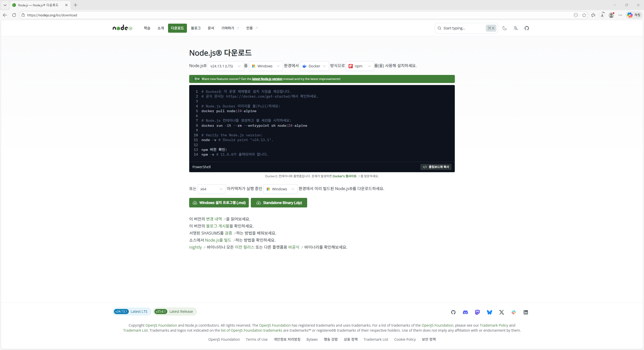Screen dimensions: 644x350
Task: Click the Node.js logo in header
Action: (x=122, y=28)
